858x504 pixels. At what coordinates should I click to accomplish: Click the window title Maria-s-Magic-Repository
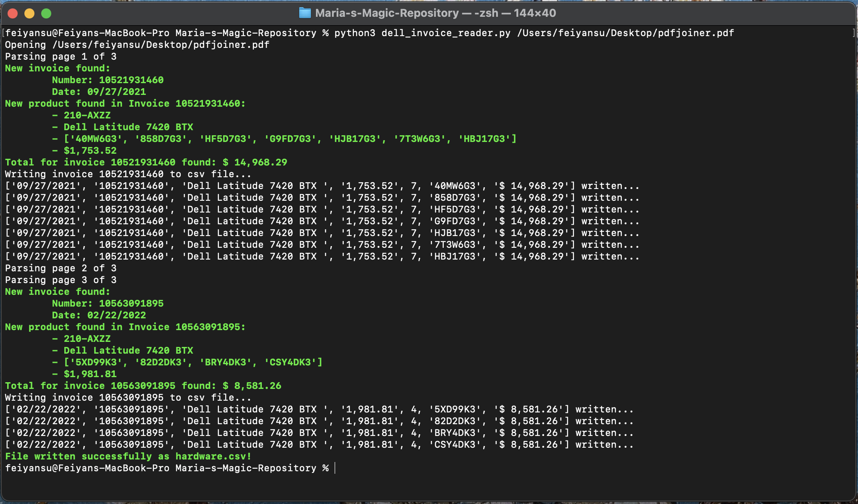(387, 13)
